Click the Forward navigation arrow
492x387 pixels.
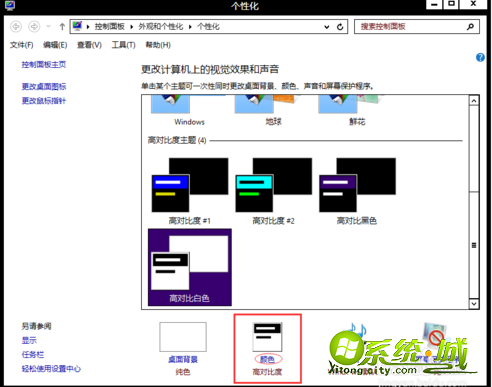click(x=34, y=26)
